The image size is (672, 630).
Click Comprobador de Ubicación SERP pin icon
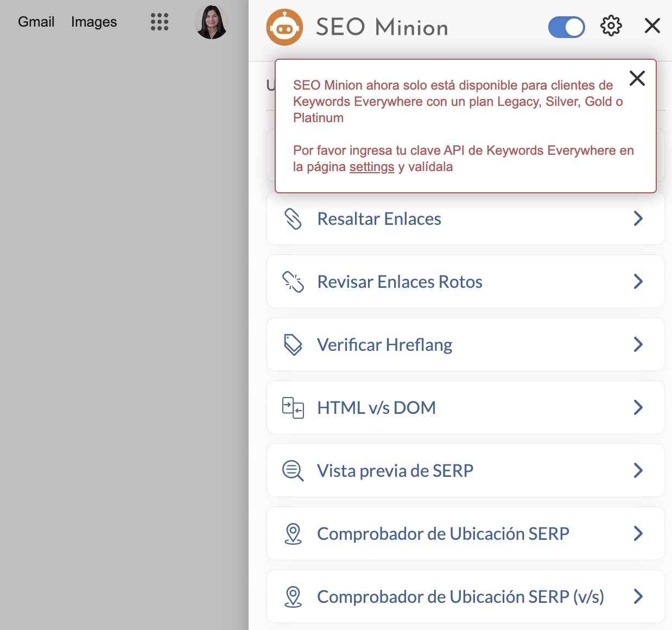coord(293,534)
